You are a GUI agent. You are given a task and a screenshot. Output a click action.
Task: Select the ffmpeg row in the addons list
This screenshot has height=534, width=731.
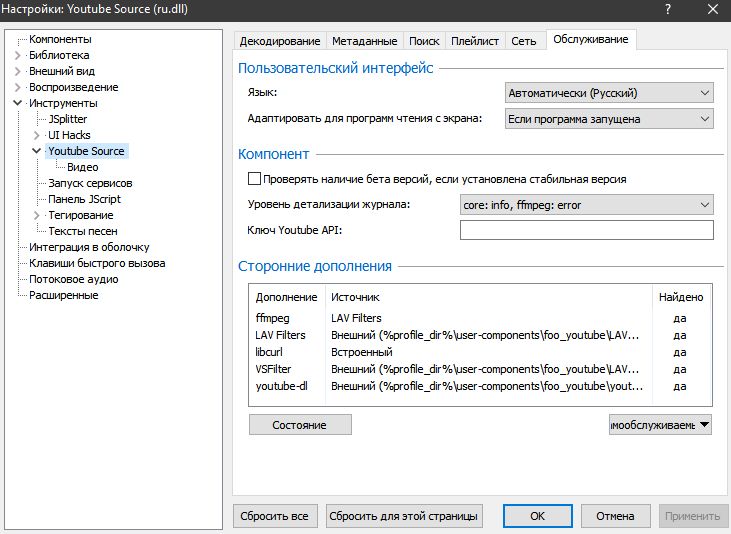coord(480,318)
